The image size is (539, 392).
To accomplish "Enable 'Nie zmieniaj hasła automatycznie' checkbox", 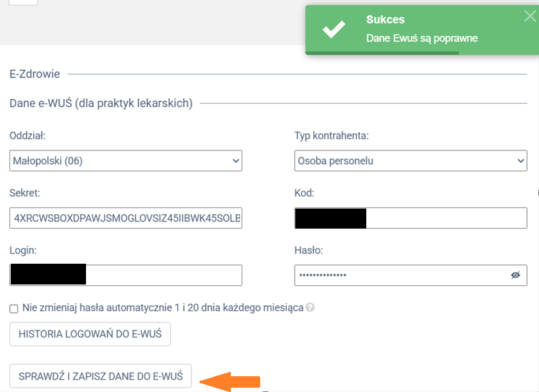I will (x=14, y=308).
